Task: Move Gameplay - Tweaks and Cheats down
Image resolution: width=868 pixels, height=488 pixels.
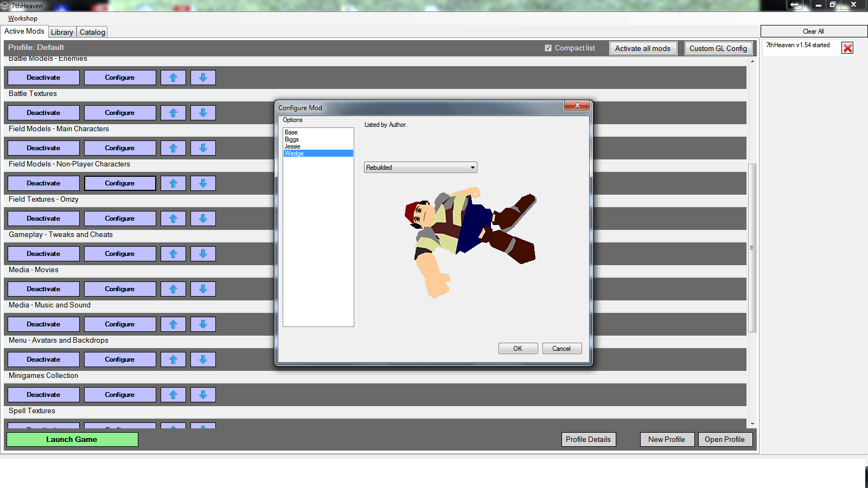Action: tap(203, 254)
